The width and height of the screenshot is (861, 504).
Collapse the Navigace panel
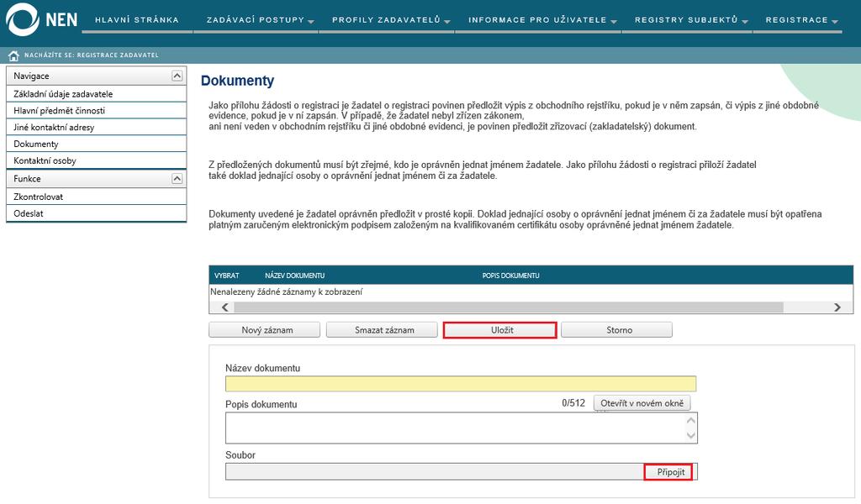click(177, 76)
